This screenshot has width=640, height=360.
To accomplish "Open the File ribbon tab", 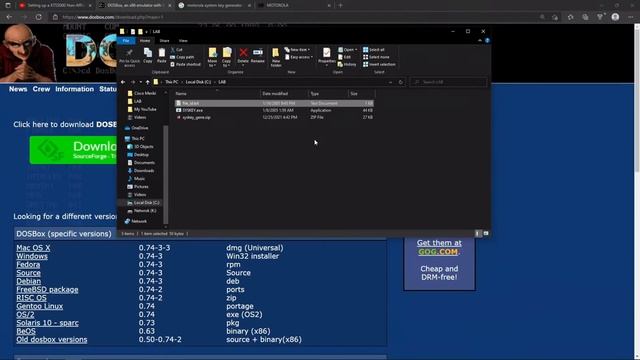I will tap(126, 40).
